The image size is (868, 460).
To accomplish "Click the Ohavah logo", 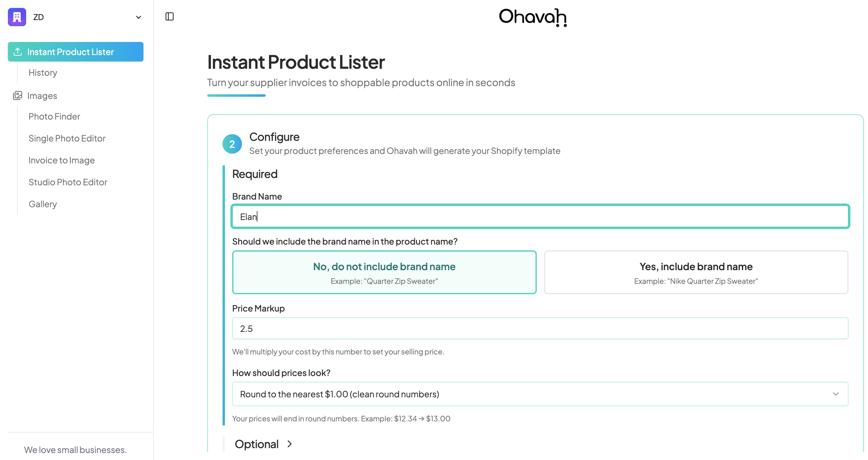I will point(532,17).
